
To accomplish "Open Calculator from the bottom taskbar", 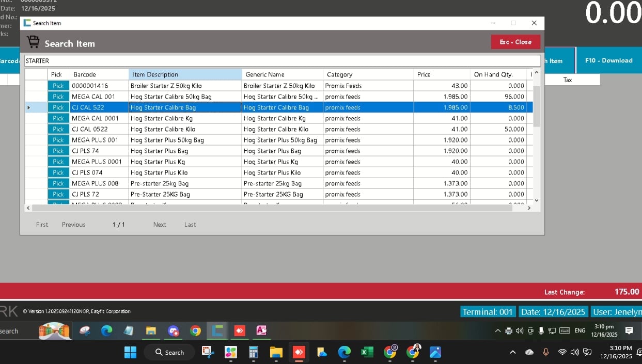I will (253, 352).
